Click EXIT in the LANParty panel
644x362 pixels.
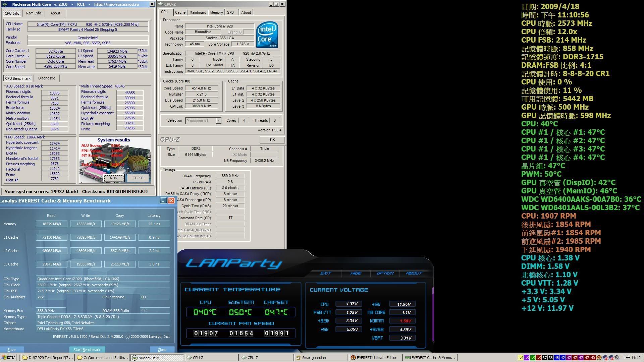[x=325, y=273]
